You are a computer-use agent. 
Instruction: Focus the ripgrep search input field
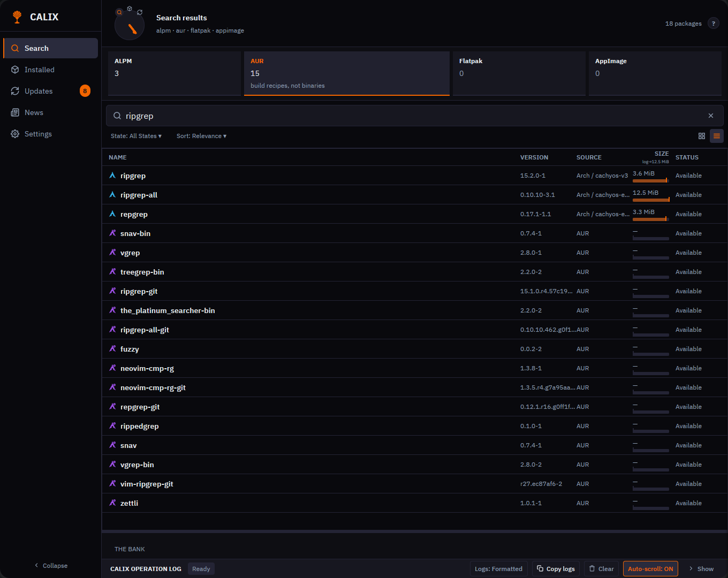click(x=415, y=116)
